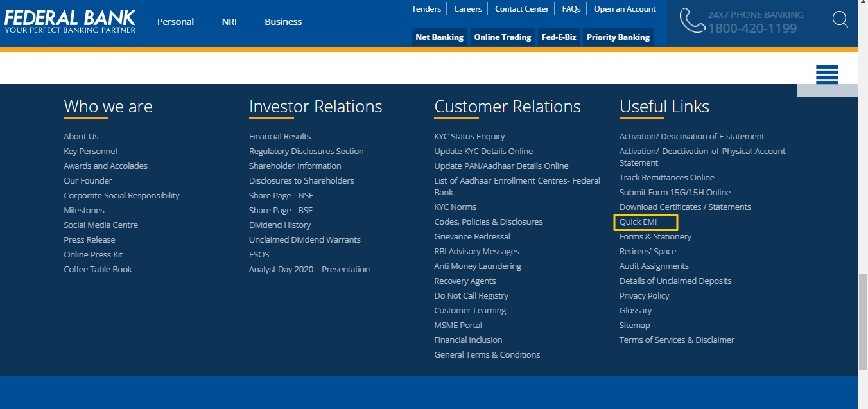This screenshot has height=409, width=868.
Task: Open Forms & Stationery link
Action: tap(655, 236)
